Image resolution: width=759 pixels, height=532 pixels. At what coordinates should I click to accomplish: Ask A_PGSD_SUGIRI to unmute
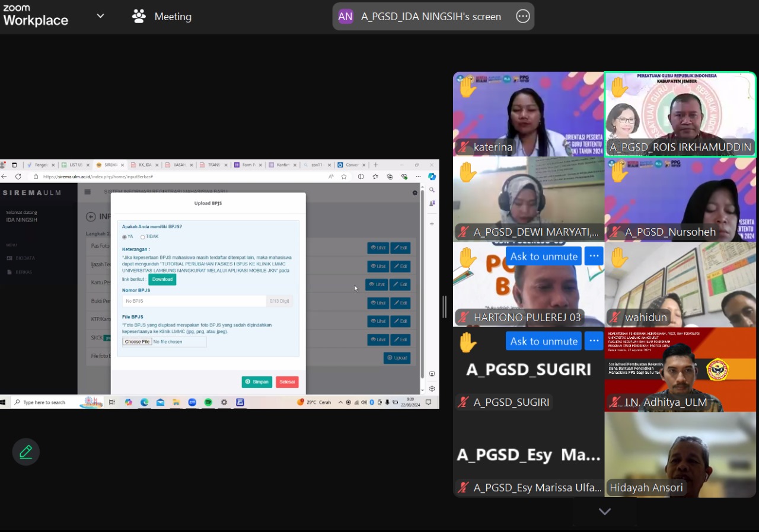544,341
